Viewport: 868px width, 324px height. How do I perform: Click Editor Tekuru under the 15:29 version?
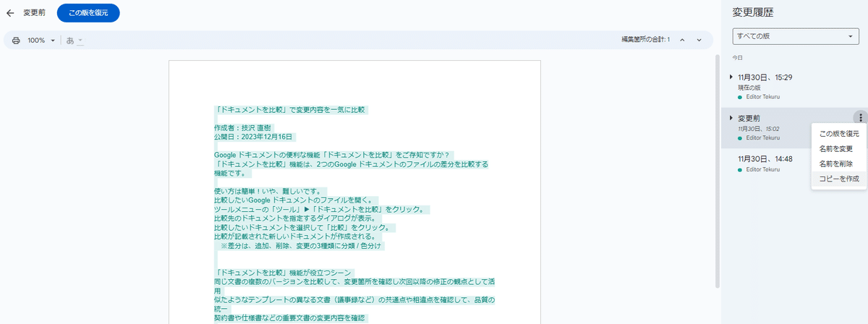coord(762,97)
